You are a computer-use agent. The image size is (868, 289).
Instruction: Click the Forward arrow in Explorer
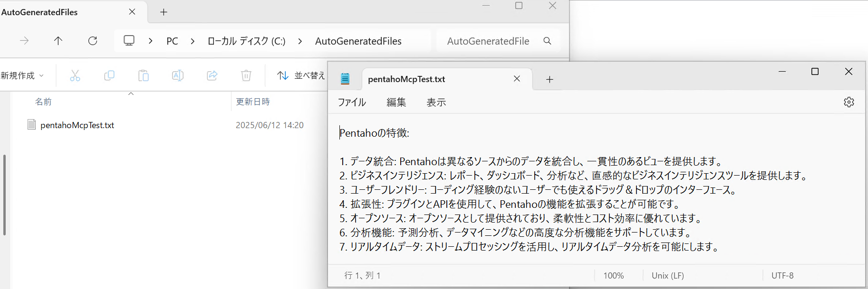click(x=24, y=41)
